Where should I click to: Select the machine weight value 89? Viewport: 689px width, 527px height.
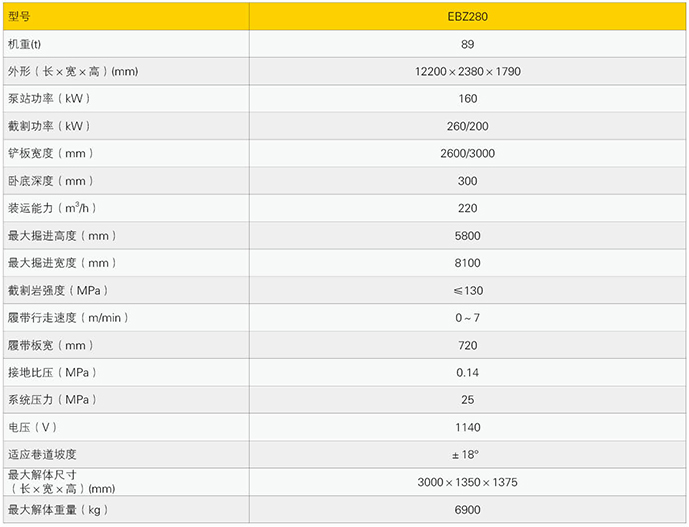click(468, 44)
